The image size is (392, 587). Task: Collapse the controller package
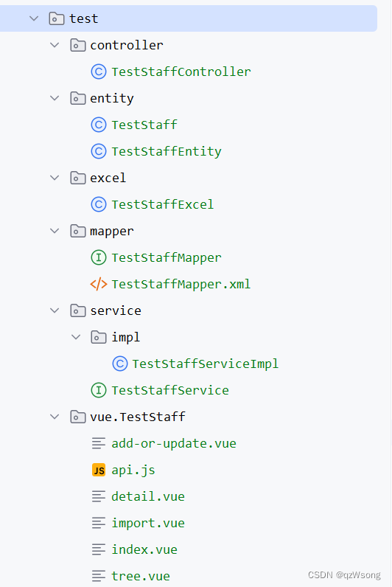click(55, 45)
